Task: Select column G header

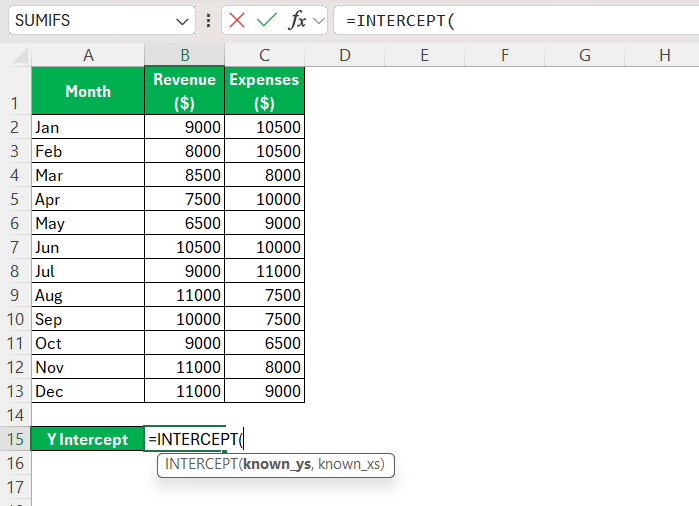Action: coord(584,55)
